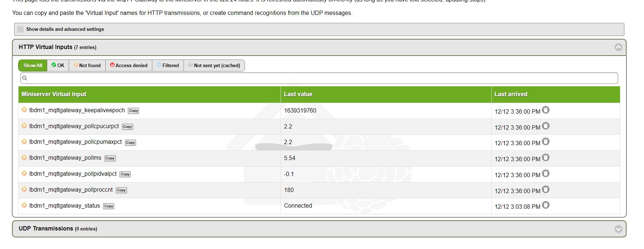Select the value 180 for pollproccnt
Viewport: 644px width, 249px height.
pyautogui.click(x=289, y=190)
